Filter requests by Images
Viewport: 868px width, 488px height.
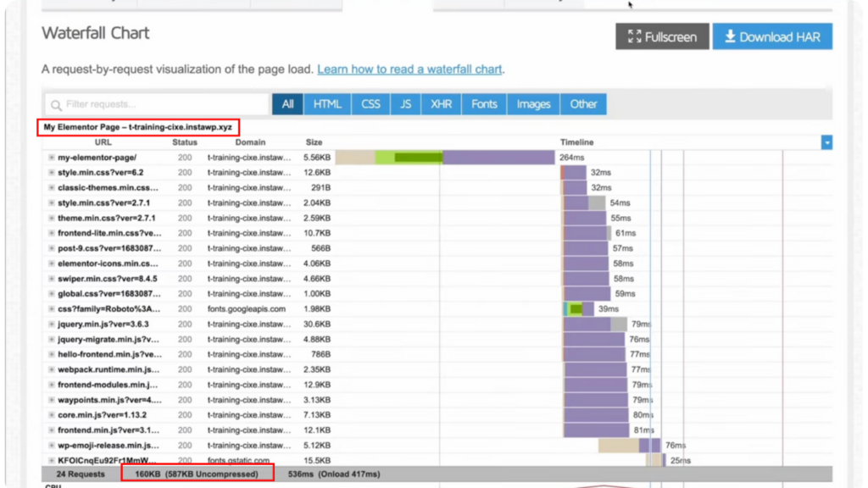534,104
